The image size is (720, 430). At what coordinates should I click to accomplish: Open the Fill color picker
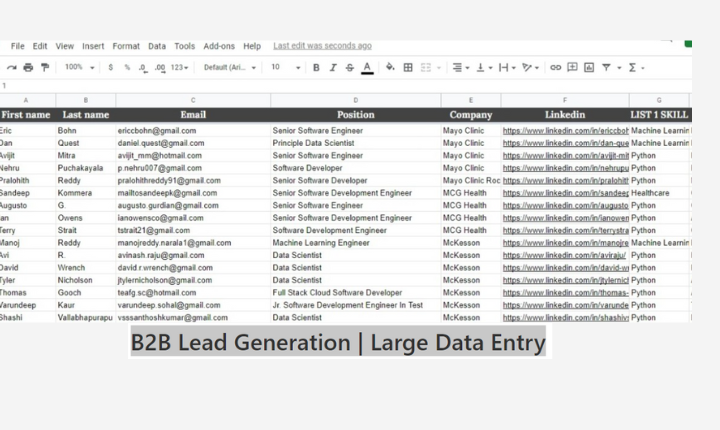click(x=389, y=67)
